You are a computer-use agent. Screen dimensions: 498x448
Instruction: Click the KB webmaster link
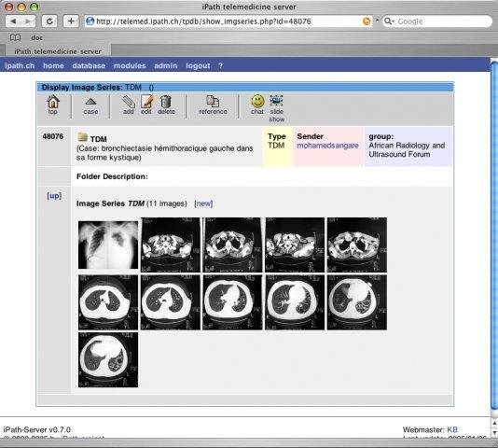click(452, 430)
